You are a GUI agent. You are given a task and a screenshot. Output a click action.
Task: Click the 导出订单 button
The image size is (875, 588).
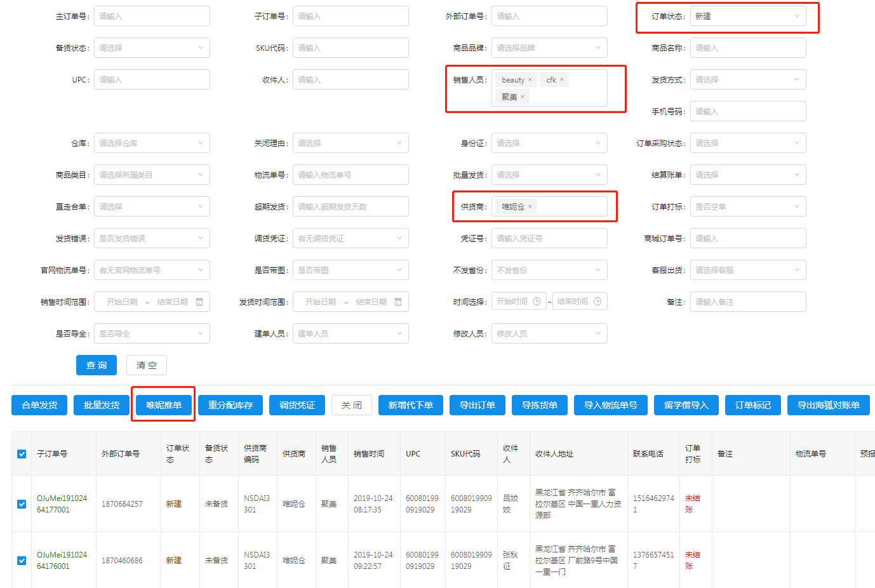tap(478, 405)
